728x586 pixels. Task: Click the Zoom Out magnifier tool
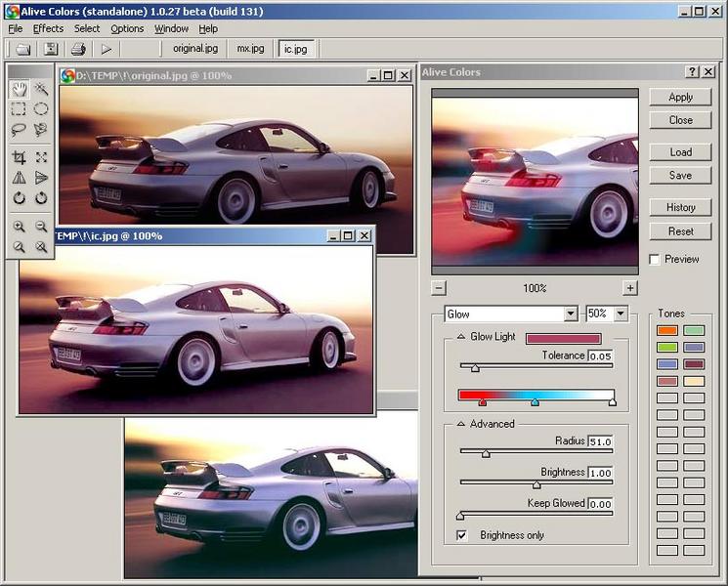[x=41, y=227]
